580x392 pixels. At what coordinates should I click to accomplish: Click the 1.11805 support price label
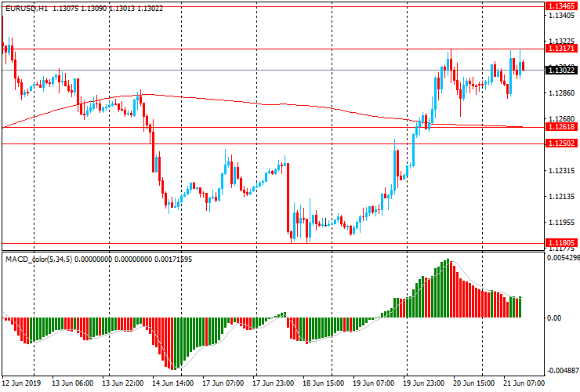tap(561, 243)
